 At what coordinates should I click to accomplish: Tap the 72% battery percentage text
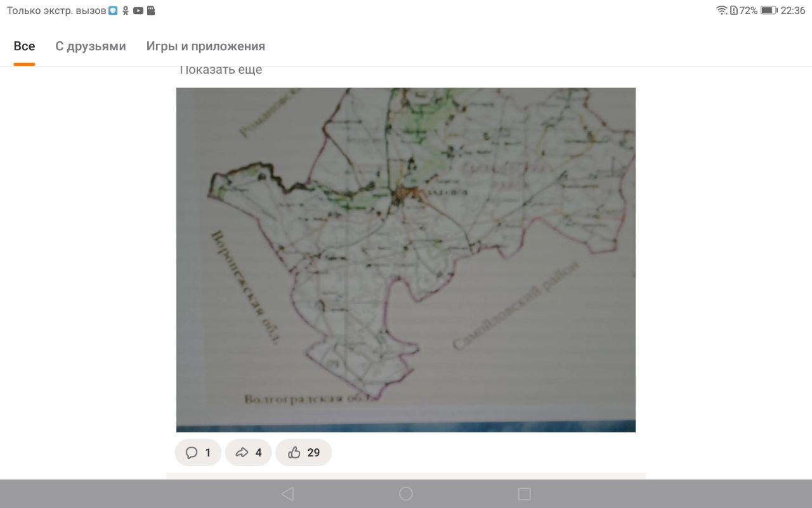tap(748, 11)
